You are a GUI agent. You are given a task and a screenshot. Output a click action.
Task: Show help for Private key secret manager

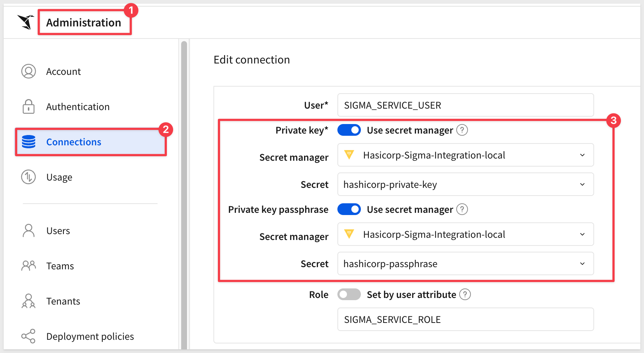pyautogui.click(x=462, y=130)
